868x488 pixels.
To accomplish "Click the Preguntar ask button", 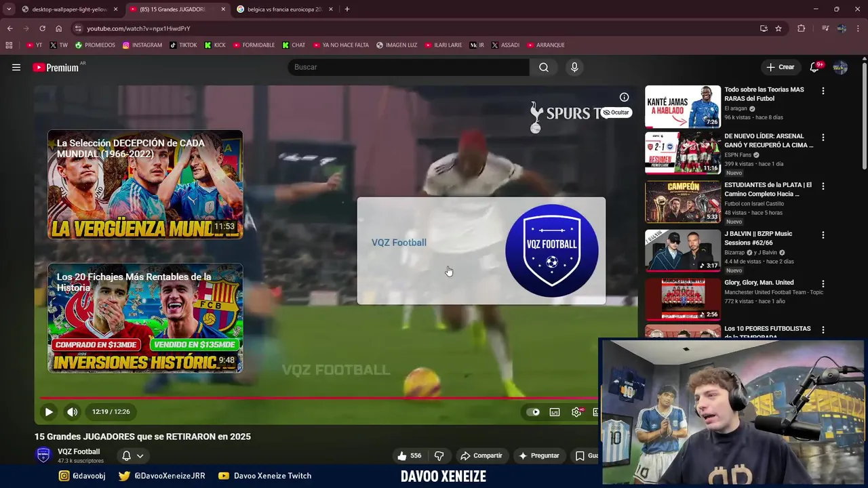I will coord(539,455).
